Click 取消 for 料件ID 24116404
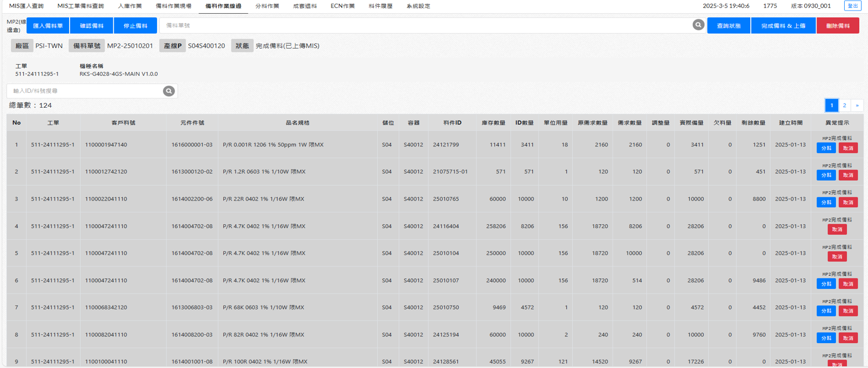868x368 pixels. pyautogui.click(x=837, y=229)
